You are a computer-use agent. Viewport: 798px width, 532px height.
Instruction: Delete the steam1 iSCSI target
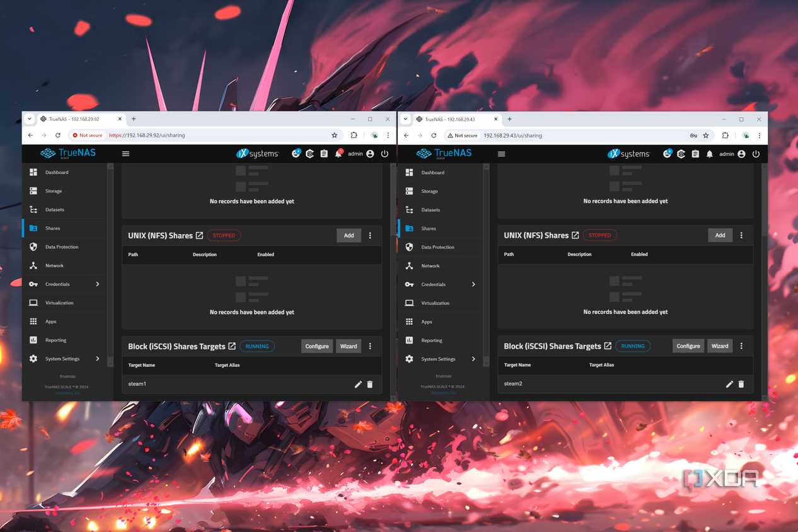coord(370,385)
